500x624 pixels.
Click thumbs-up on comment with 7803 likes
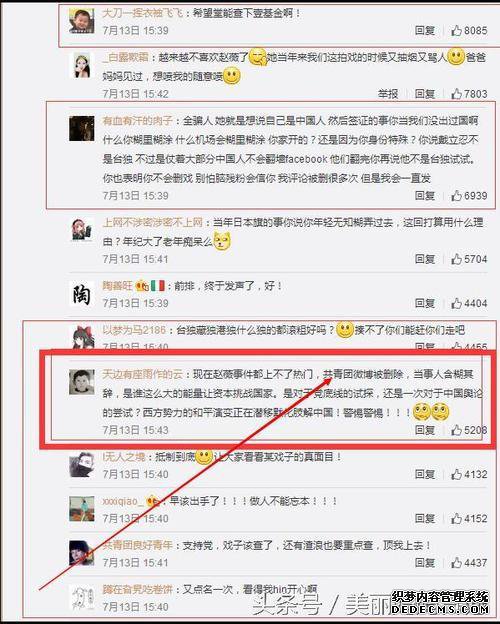pos(456,94)
